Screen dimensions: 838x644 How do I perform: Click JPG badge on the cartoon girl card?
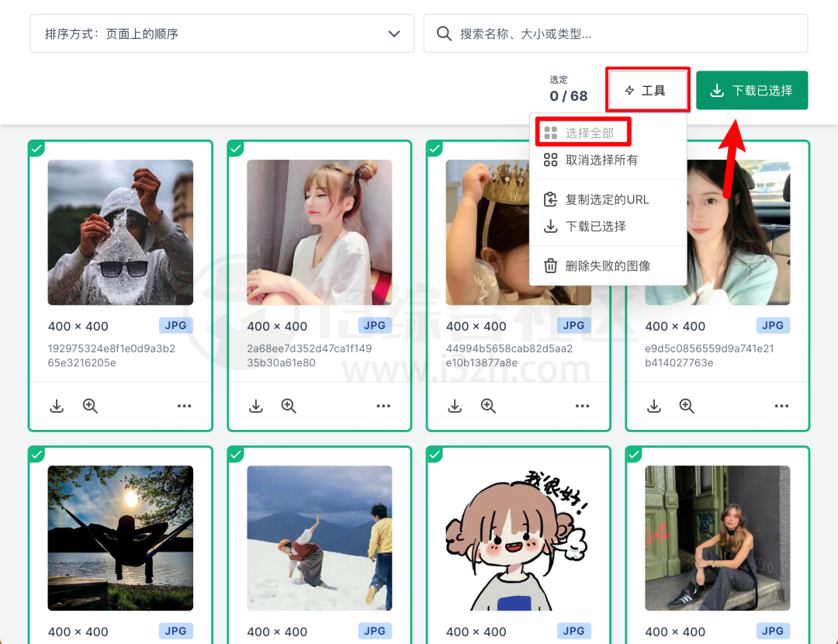[574, 631]
